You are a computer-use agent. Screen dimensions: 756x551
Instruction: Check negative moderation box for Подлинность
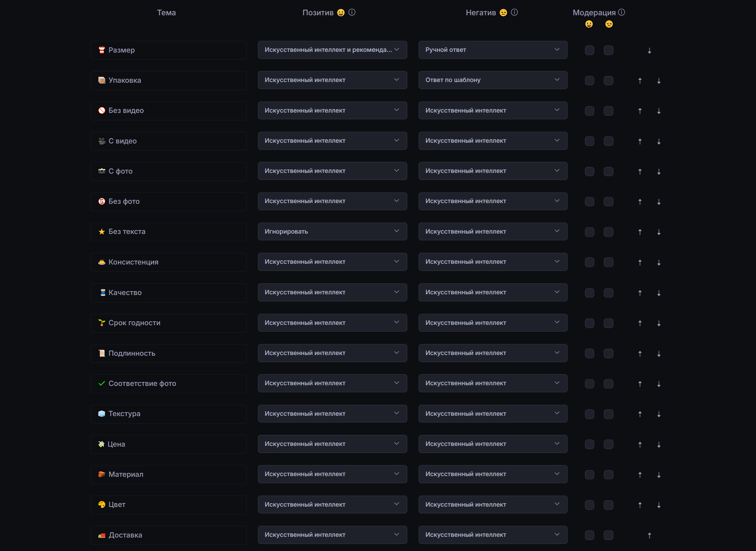coord(608,354)
